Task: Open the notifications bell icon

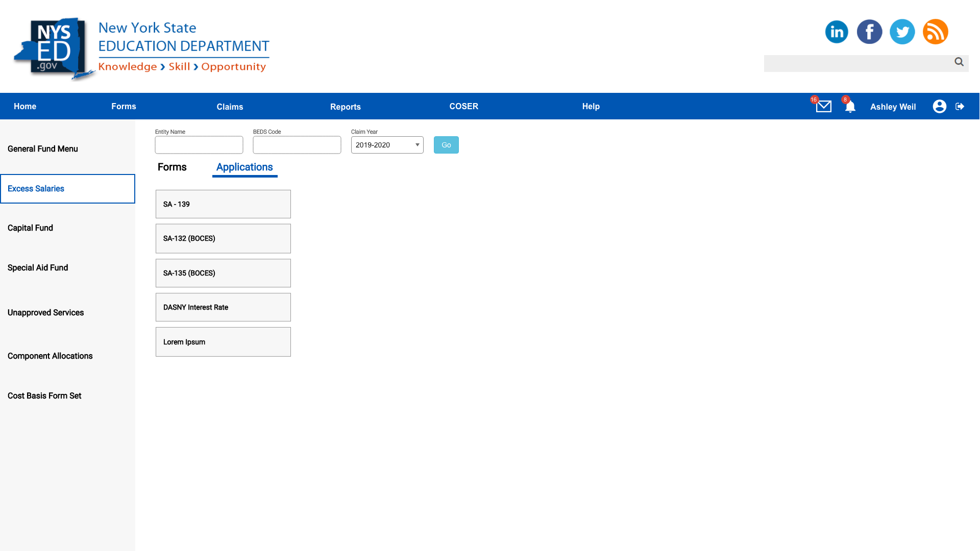Action: pyautogui.click(x=850, y=107)
